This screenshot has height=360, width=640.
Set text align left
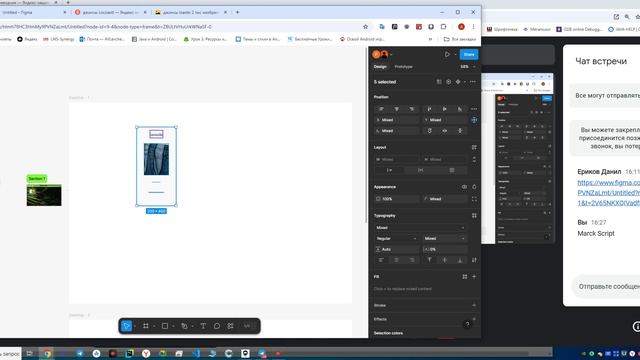pyautogui.click(x=381, y=260)
